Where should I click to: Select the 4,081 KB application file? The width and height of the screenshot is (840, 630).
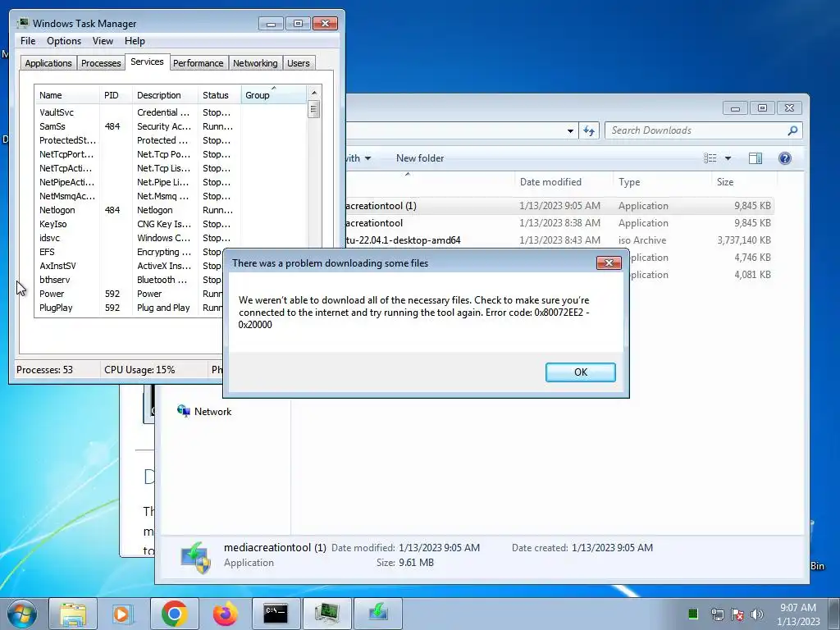point(702,274)
